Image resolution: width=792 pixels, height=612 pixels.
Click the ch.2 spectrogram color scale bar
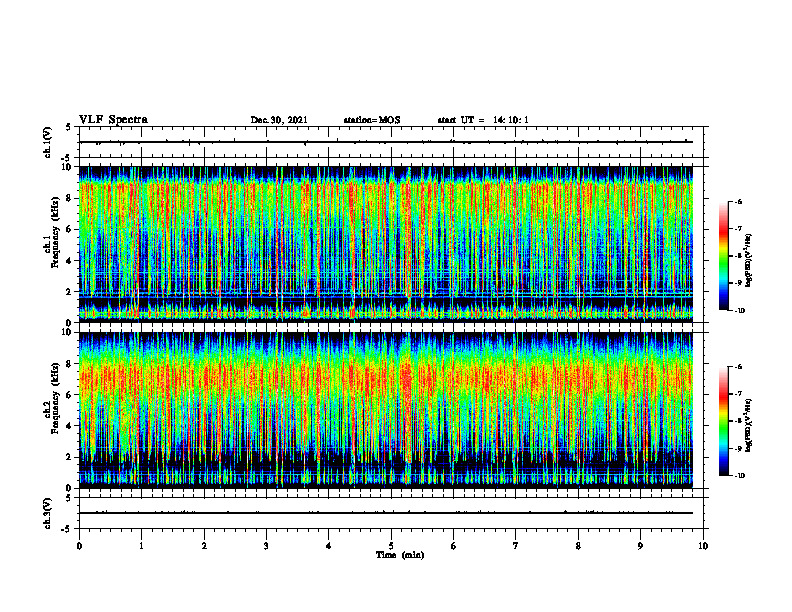click(x=724, y=421)
